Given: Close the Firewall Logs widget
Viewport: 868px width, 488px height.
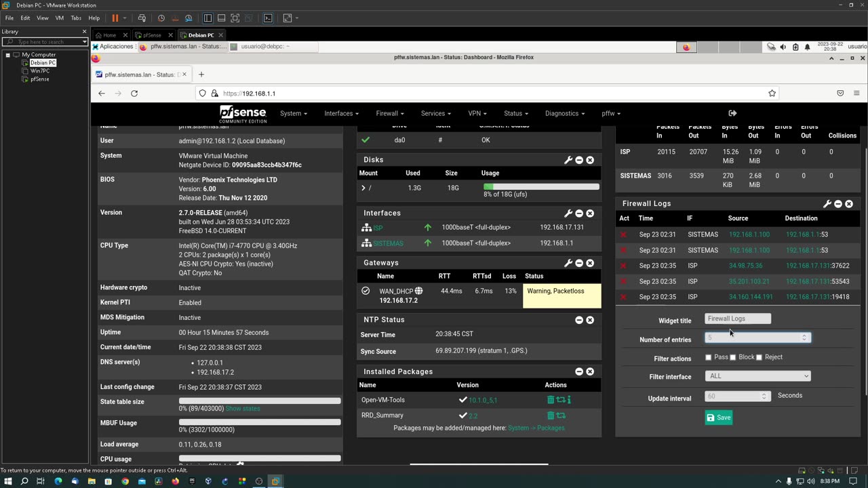Looking at the screenshot, I should tap(849, 204).
